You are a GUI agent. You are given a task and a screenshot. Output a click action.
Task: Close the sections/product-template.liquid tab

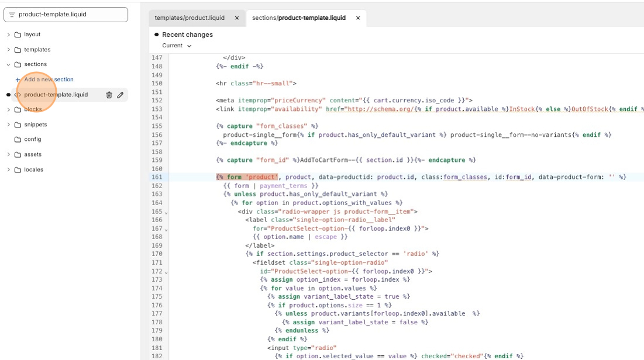[358, 18]
